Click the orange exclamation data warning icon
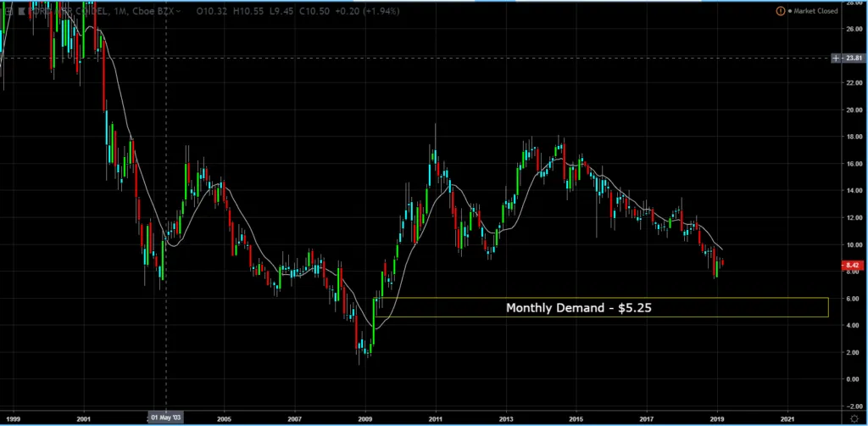868x426 pixels. tap(781, 10)
